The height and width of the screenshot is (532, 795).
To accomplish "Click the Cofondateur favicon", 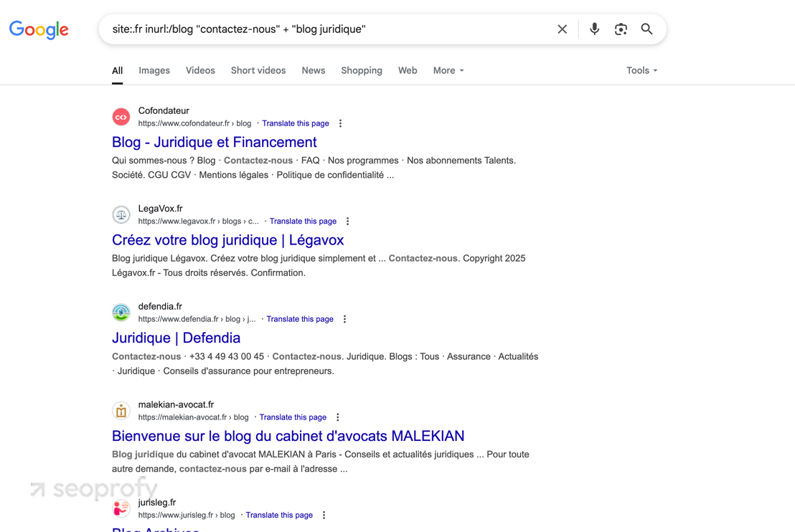I will pyautogui.click(x=121, y=117).
